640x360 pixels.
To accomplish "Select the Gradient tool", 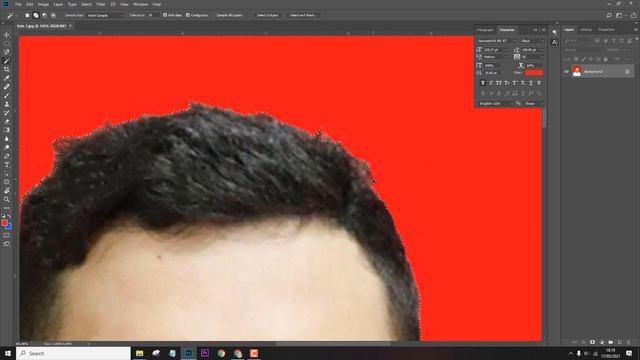I will pos(7,130).
